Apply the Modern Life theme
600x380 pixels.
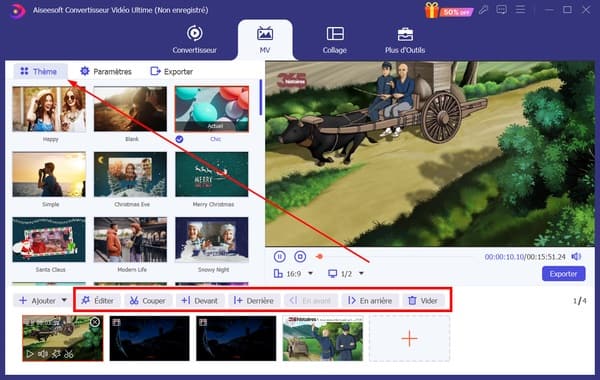point(130,240)
